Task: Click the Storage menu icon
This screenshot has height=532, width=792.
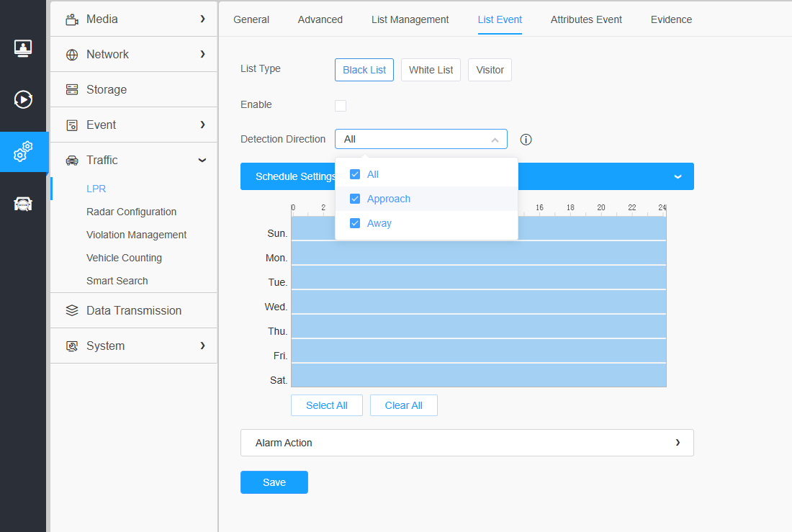Action: point(72,89)
